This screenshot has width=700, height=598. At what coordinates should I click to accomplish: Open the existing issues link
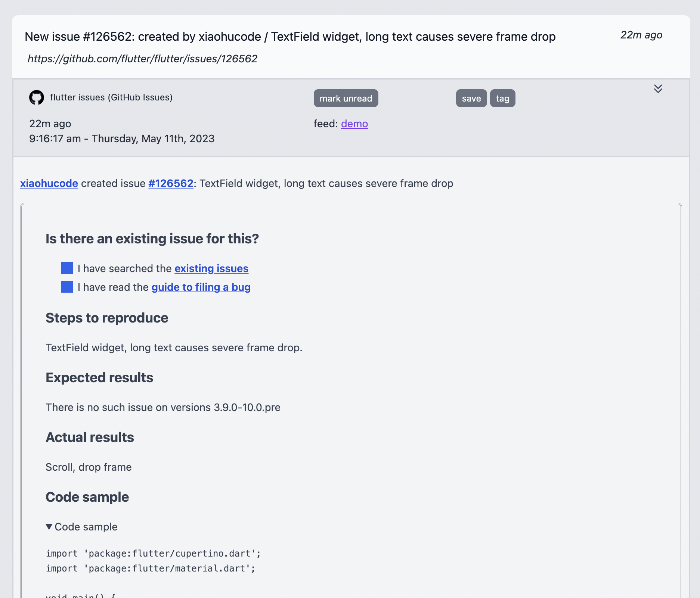point(211,268)
